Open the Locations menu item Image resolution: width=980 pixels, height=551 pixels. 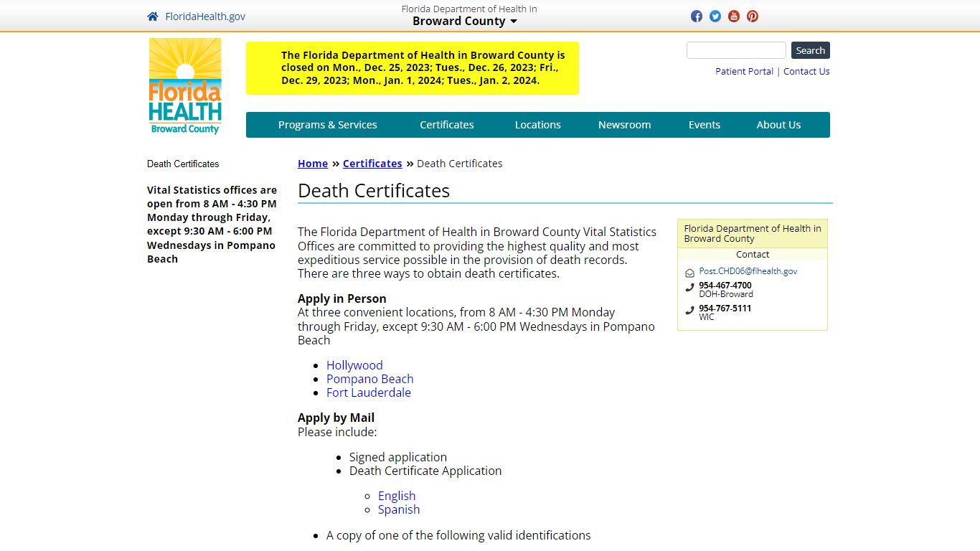(538, 125)
